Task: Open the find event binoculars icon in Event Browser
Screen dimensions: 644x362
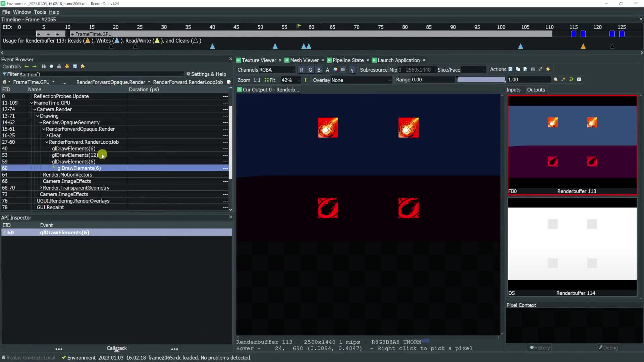Action: click(x=44, y=66)
